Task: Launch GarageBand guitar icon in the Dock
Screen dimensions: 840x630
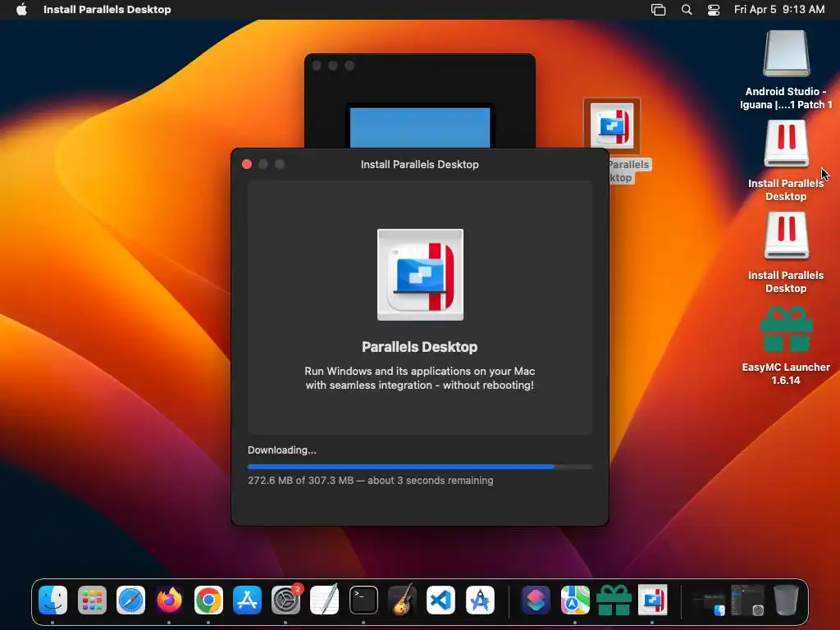Action: pyautogui.click(x=402, y=600)
